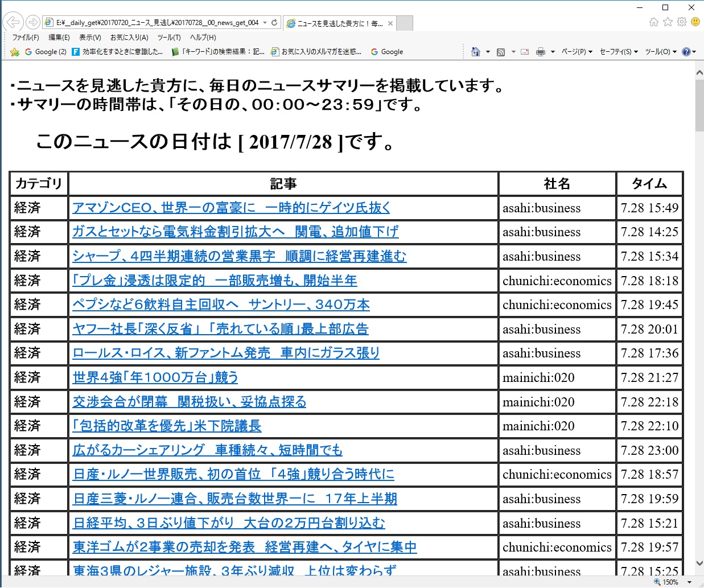This screenshot has height=588, width=704.
Task: Click the Read Mail envelope icon
Action: [x=525, y=52]
